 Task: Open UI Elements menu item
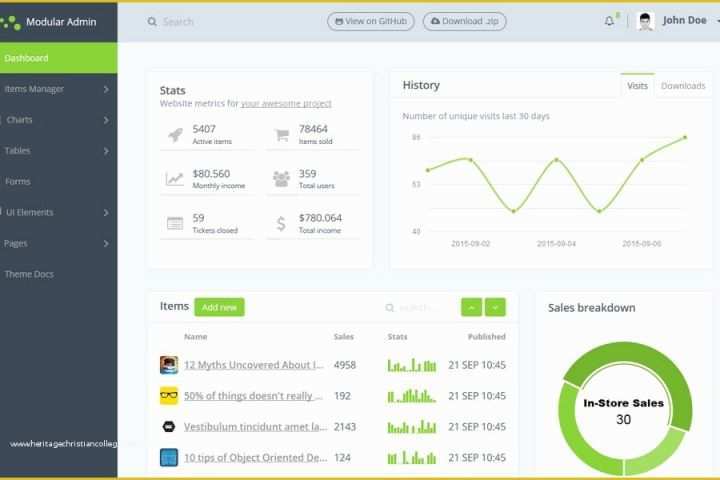pos(58,212)
